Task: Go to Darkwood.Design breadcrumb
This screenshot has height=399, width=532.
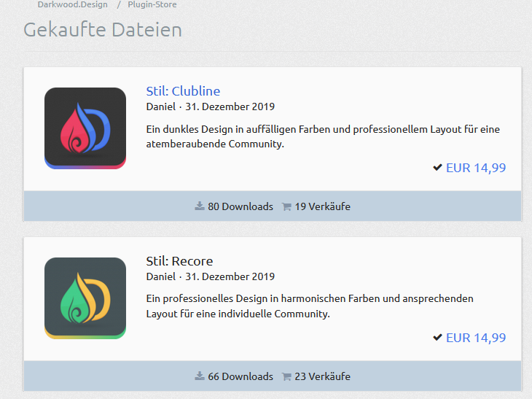Action: point(72,4)
